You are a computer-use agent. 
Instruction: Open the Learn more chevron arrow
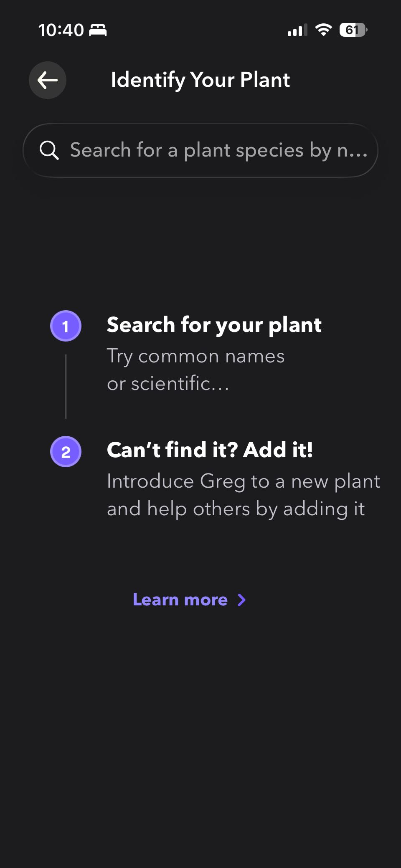click(241, 600)
